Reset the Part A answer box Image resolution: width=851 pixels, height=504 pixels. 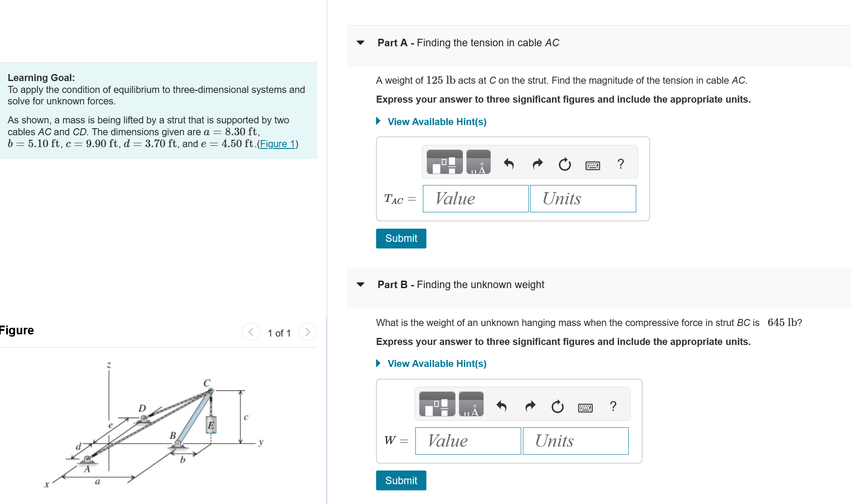(x=564, y=165)
